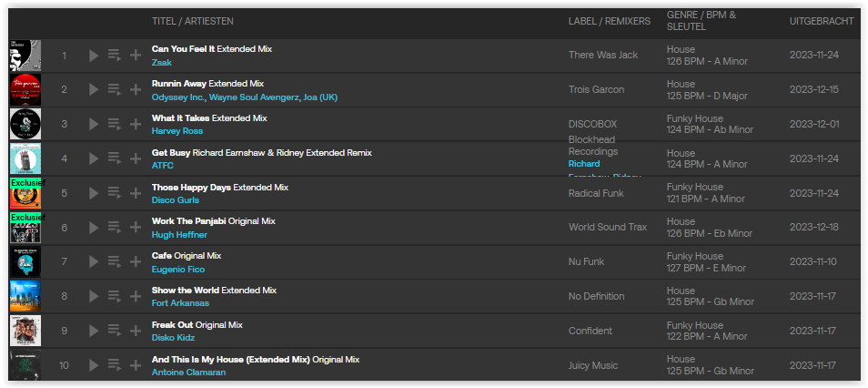Play Cafe Original Mix
This screenshot has width=868, height=388.
[94, 261]
